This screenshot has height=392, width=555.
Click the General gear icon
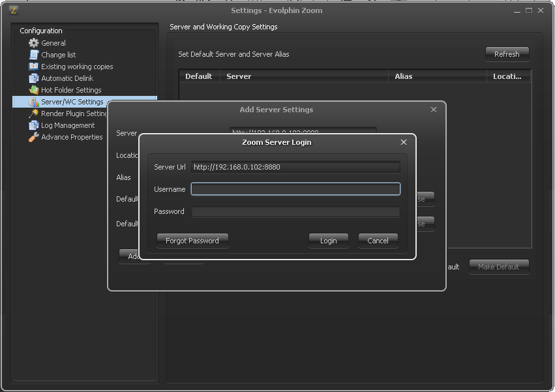click(34, 43)
